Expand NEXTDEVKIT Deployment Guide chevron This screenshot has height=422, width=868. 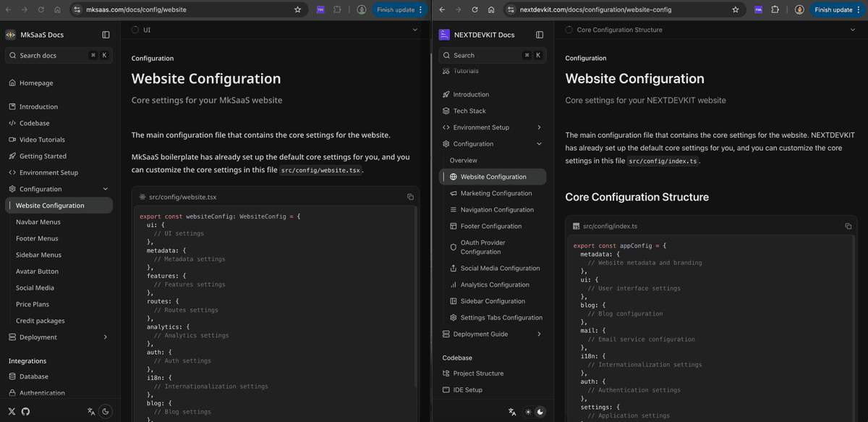click(x=540, y=334)
